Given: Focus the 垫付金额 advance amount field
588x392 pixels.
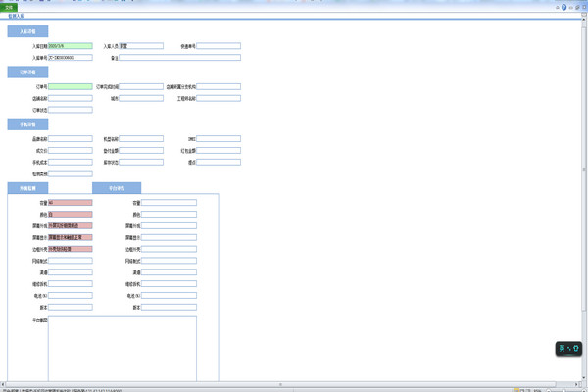Looking at the screenshot, I should [141, 150].
